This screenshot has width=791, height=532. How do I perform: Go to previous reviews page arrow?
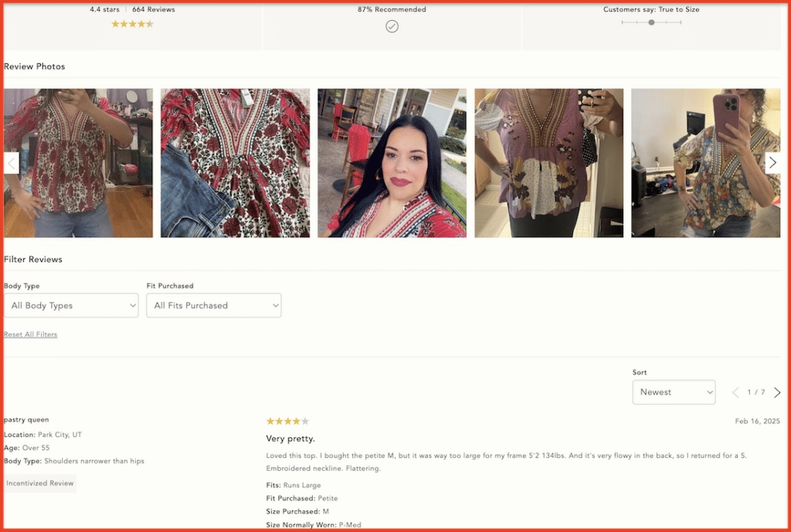735,392
